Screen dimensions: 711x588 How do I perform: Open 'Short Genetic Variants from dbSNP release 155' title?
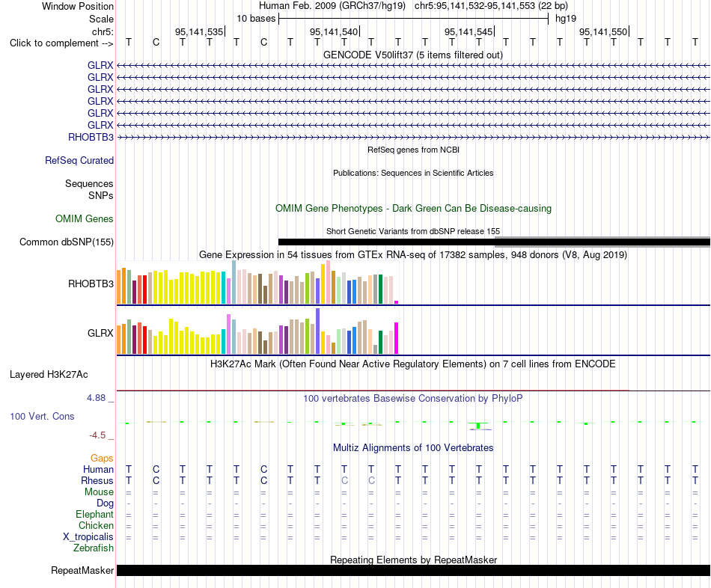413,231
